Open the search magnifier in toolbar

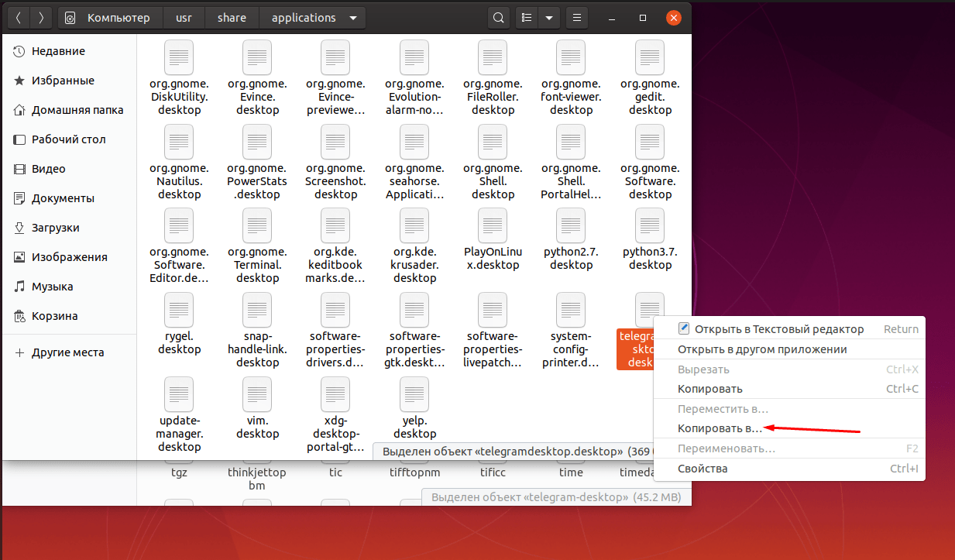[500, 18]
